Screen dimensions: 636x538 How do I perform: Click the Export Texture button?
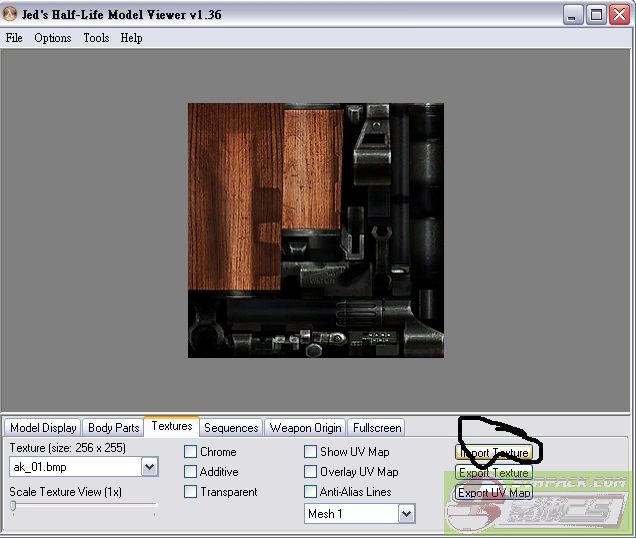click(494, 473)
